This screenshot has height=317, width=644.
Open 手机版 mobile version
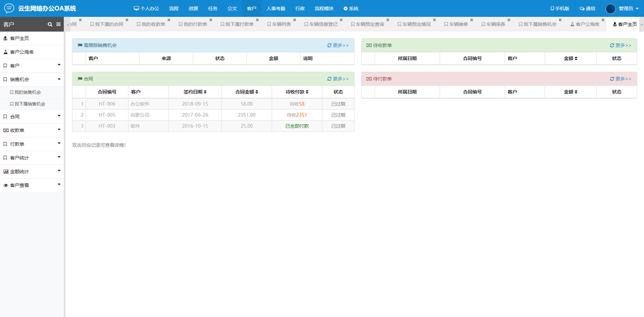pos(560,9)
